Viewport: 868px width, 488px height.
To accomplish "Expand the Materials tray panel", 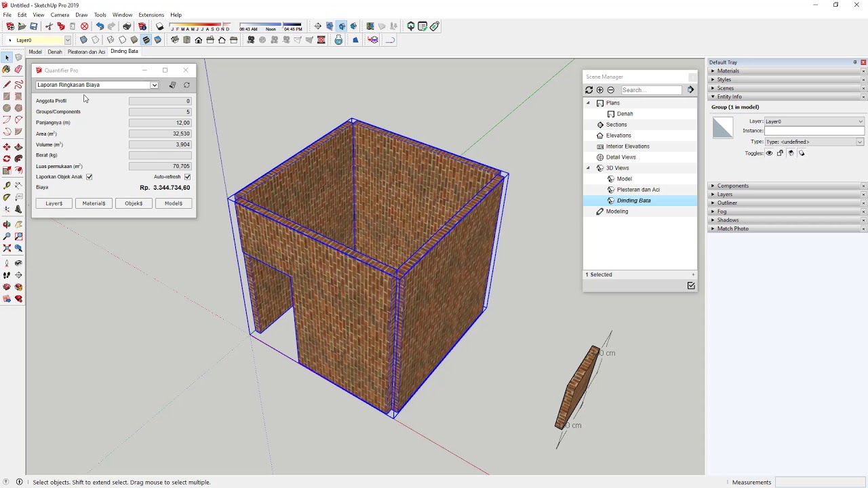I will [x=786, y=71].
